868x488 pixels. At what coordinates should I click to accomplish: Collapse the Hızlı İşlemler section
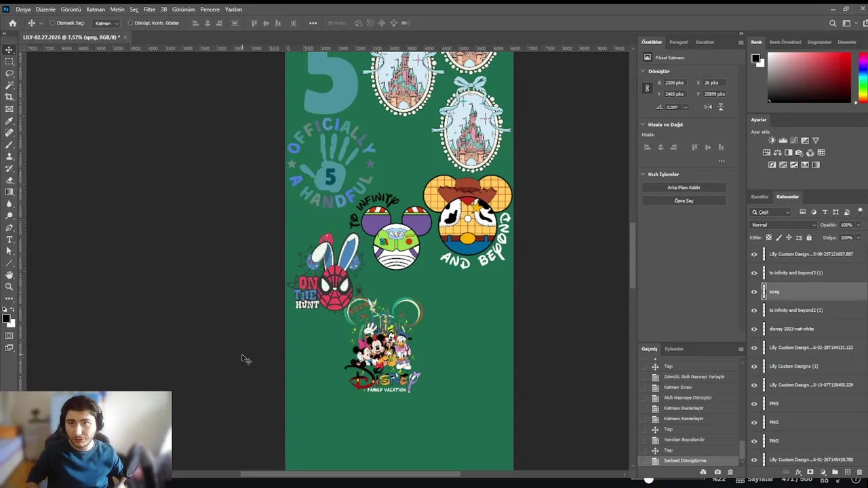[x=643, y=174]
